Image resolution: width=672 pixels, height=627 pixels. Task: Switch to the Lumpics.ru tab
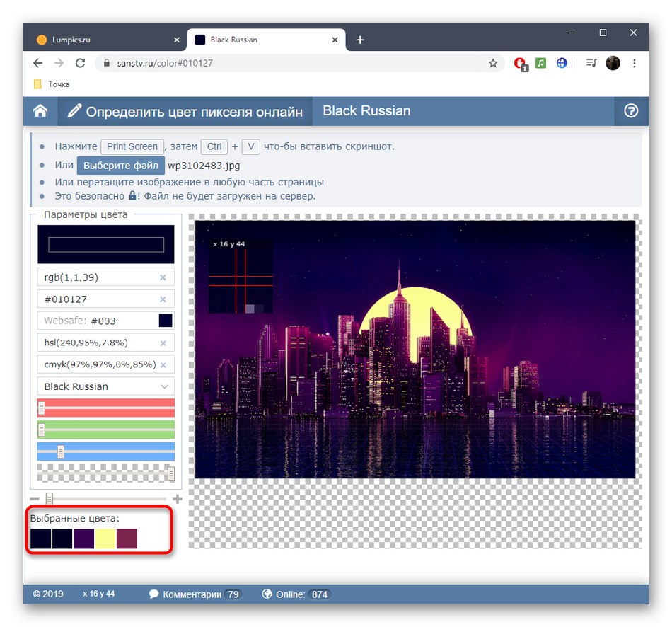(108, 40)
